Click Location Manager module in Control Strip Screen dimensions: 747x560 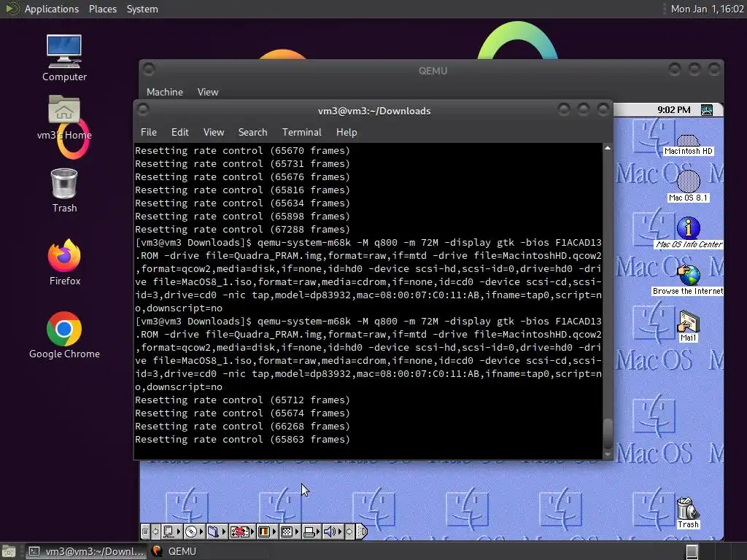[242, 532]
